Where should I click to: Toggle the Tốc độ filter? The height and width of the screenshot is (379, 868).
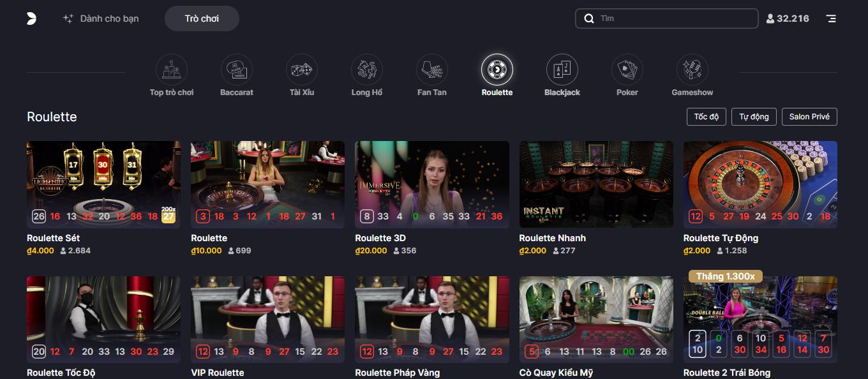click(707, 117)
